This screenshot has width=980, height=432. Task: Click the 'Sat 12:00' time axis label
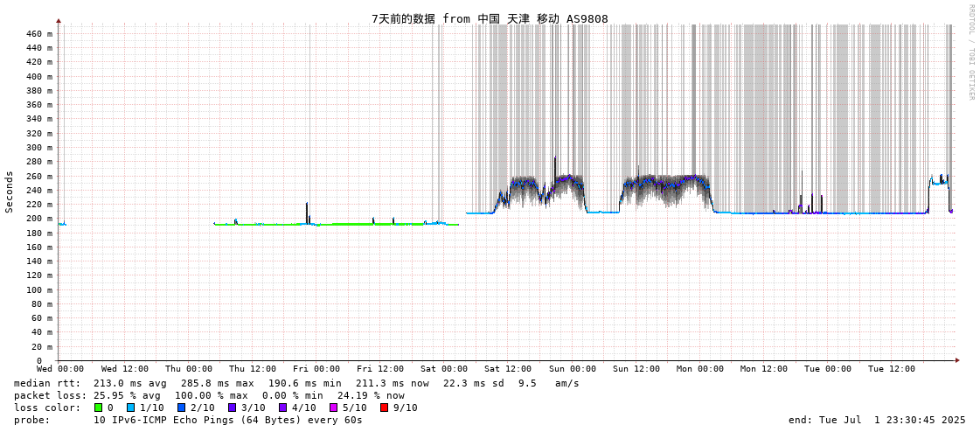coord(508,370)
